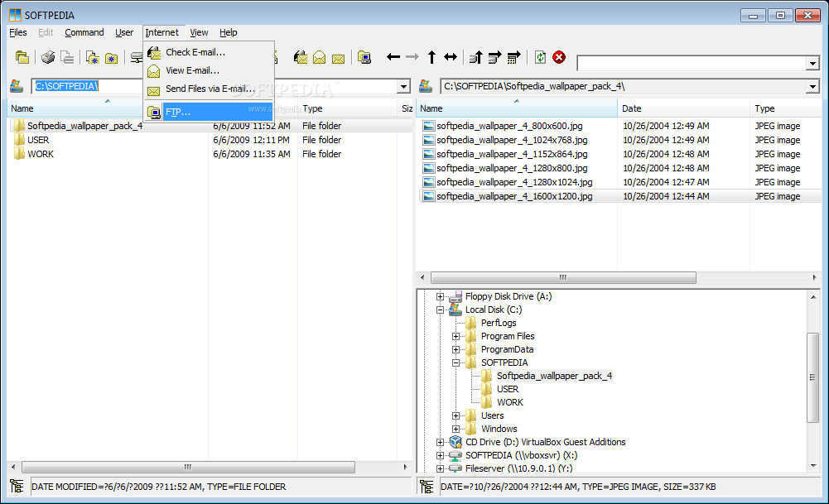Click the icon with list and right-down arrow

494,57
